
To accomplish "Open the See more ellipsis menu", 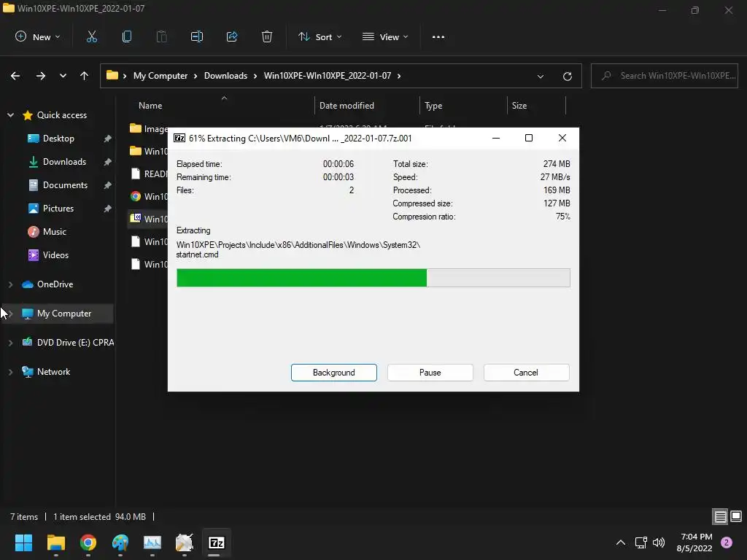I will point(438,36).
